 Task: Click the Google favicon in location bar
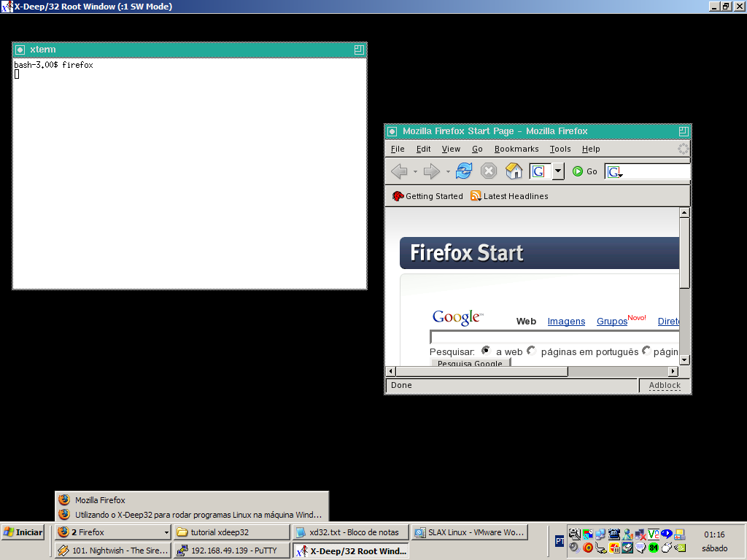[x=538, y=171]
